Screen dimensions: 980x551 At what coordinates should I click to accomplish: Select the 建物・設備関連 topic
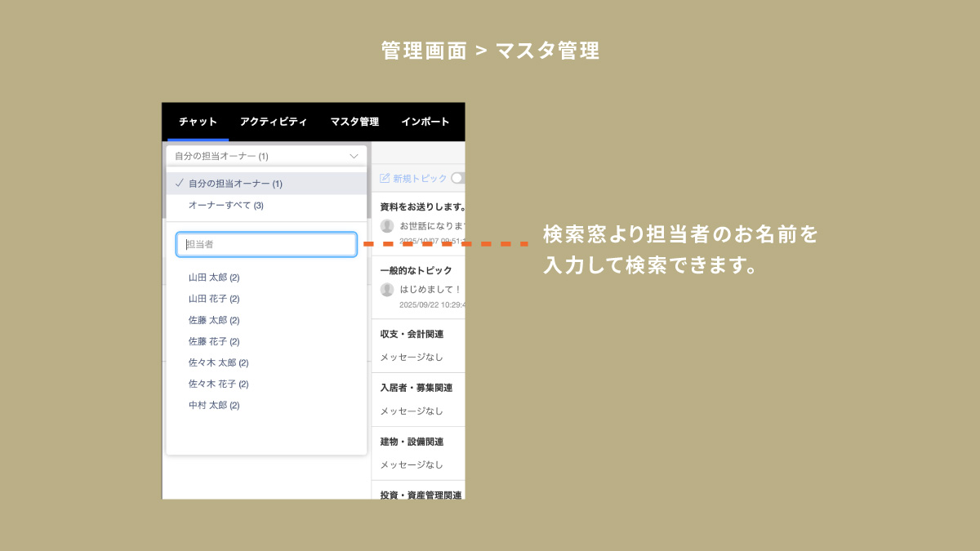click(412, 442)
